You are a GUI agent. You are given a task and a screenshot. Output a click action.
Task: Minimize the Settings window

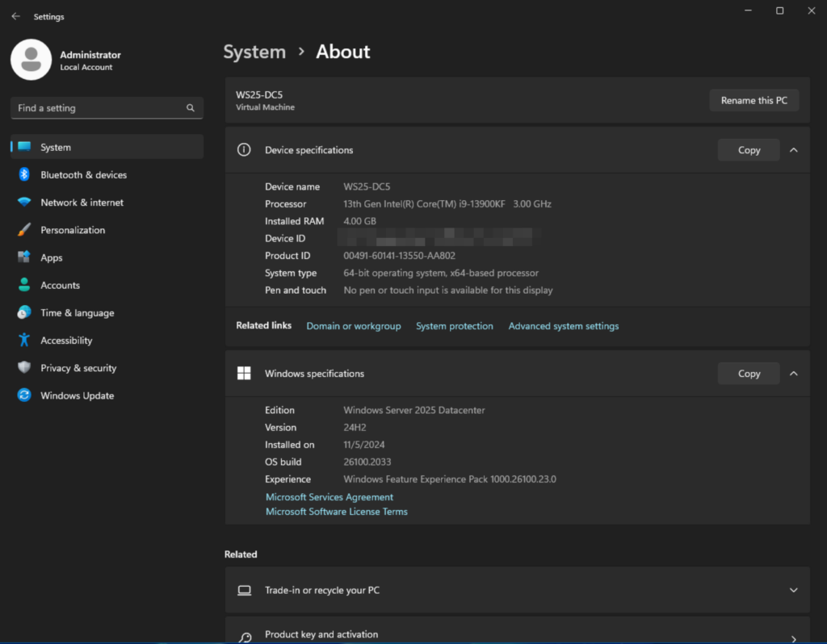(x=748, y=10)
